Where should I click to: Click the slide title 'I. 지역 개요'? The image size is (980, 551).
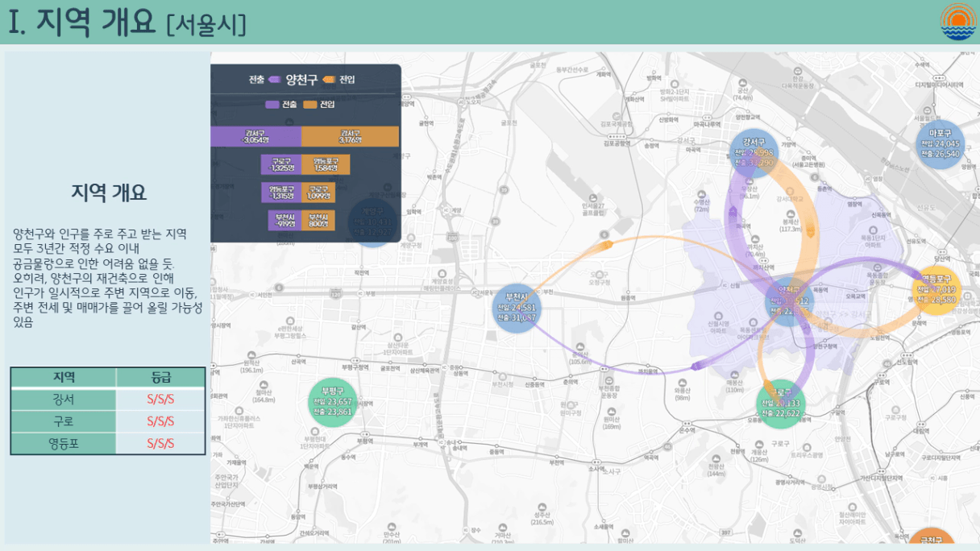(x=82, y=22)
